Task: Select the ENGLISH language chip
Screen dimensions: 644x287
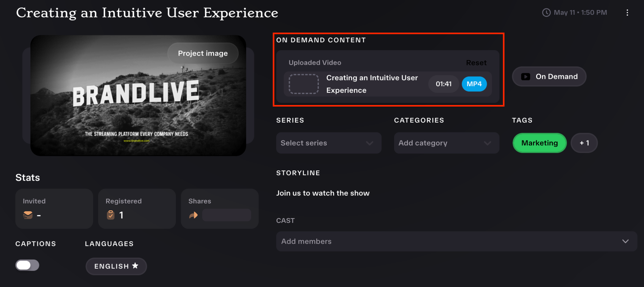Action: [116, 266]
